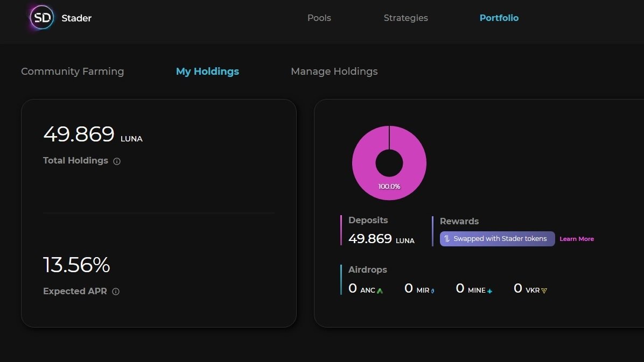The image size is (644, 362).
Task: Click the Total Holdings label
Action: pos(75,160)
